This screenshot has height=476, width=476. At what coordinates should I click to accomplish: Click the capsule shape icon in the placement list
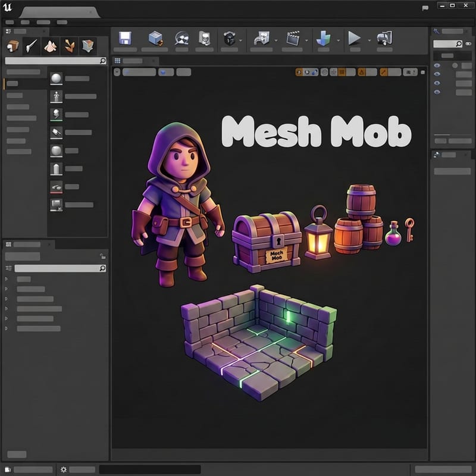click(56, 169)
